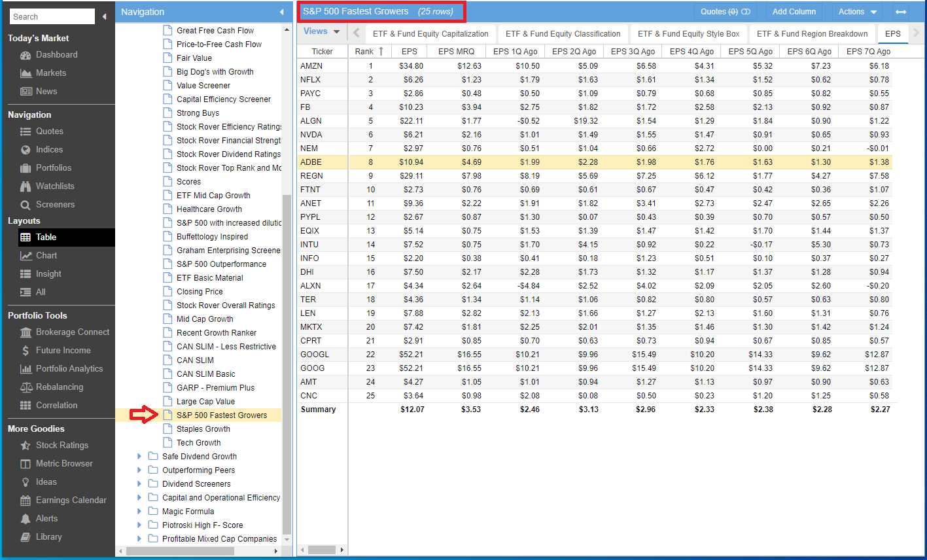This screenshot has height=560, width=927.
Task: Sort by the Rank column header
Action: [x=370, y=51]
